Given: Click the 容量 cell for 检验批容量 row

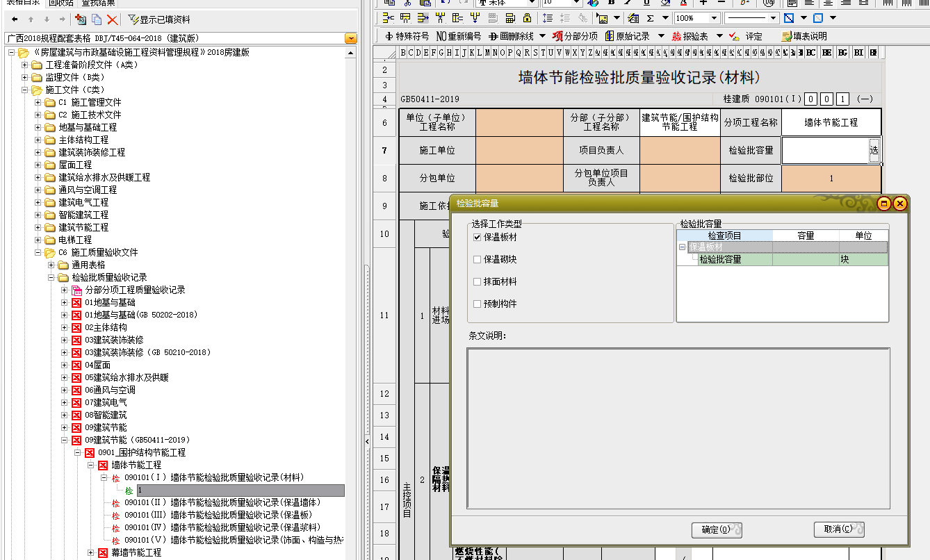Looking at the screenshot, I should coord(806,259).
